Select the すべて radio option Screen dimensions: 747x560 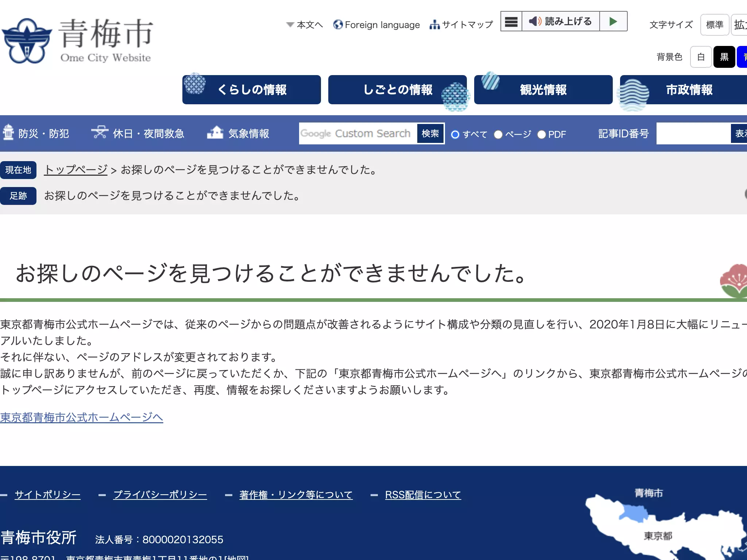[x=455, y=135]
